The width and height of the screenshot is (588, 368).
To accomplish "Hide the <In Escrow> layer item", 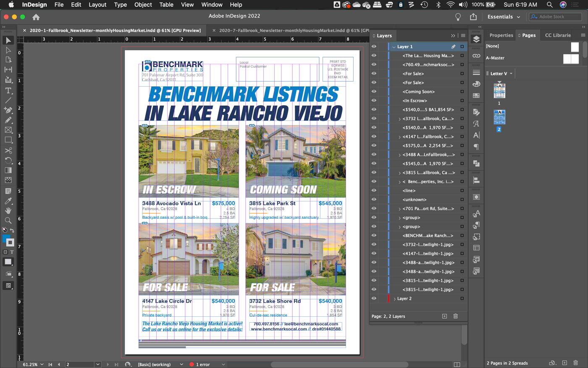I will (x=374, y=101).
